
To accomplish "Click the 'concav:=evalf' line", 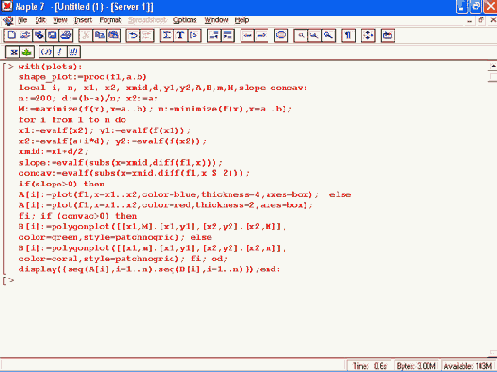I will [x=134, y=173].
